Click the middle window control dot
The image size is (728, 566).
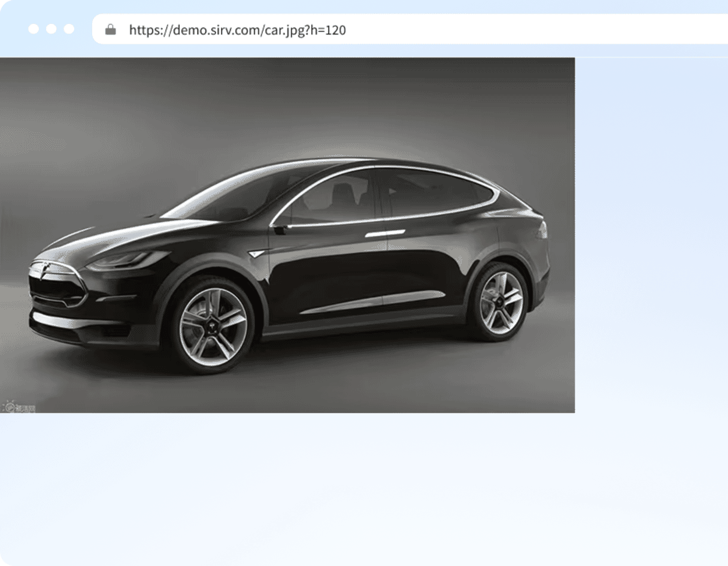pos(51,29)
